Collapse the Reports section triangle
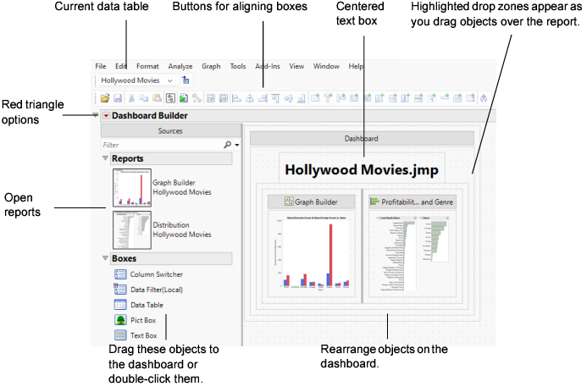 pos(105,158)
